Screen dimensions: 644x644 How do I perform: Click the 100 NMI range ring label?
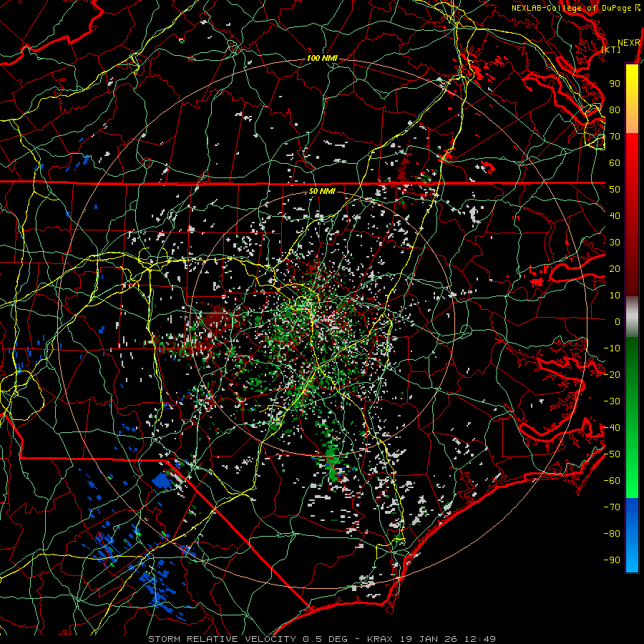click(323, 58)
